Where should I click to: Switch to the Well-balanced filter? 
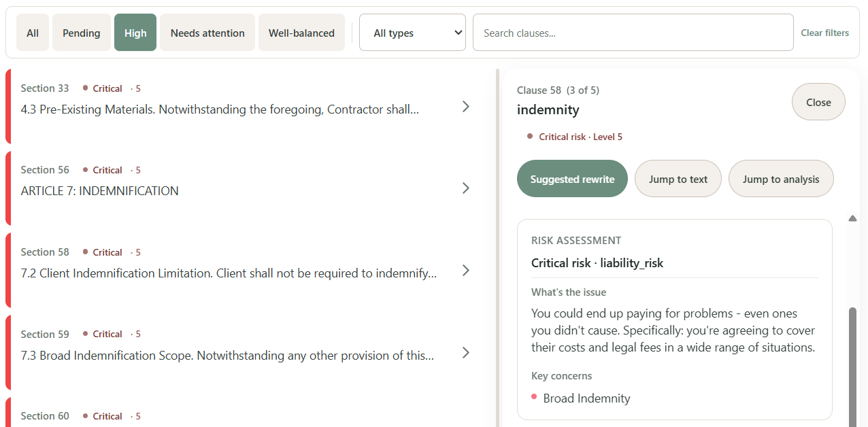click(x=301, y=32)
